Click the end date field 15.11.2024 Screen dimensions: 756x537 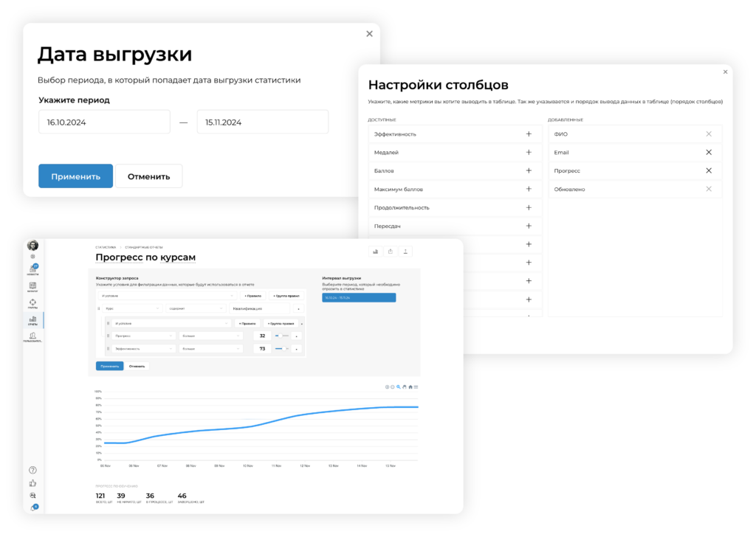pyautogui.click(x=263, y=122)
